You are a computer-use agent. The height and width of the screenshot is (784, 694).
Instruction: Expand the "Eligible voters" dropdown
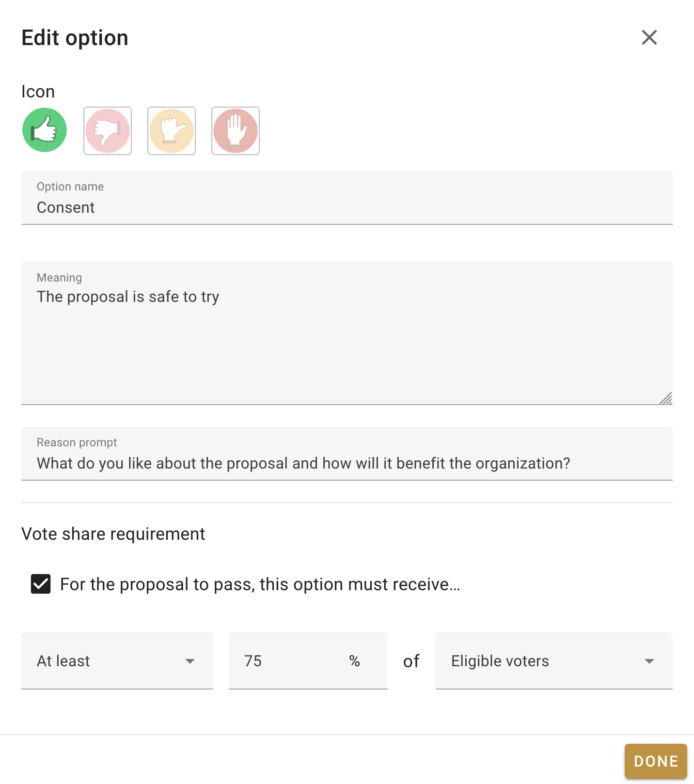tap(553, 660)
